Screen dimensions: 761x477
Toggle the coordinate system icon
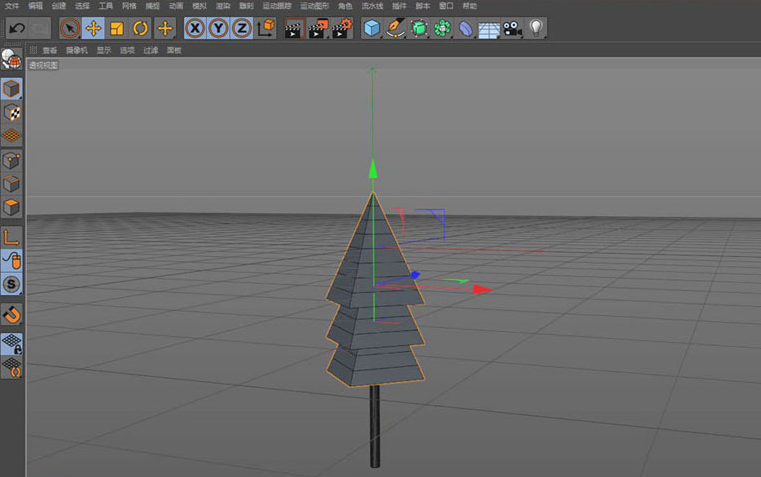click(266, 28)
